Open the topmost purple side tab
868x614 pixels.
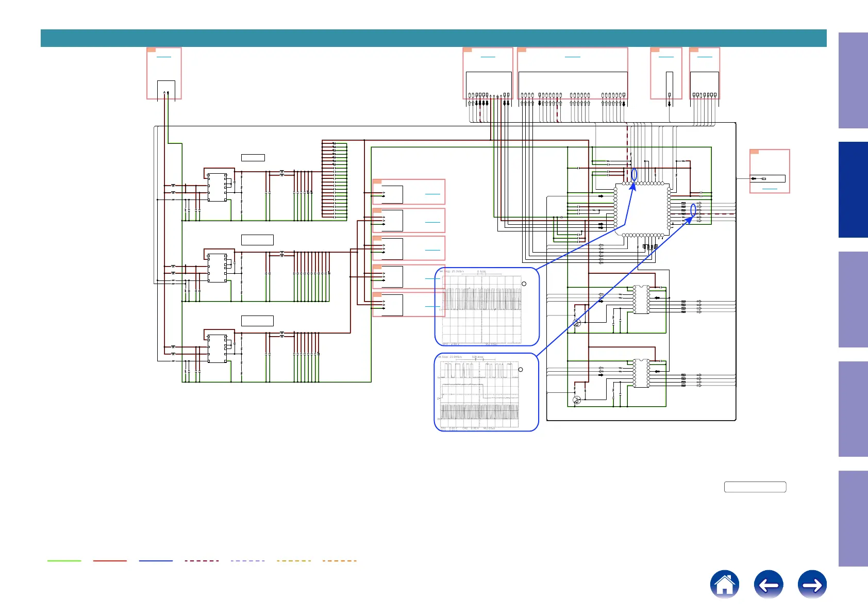pyautogui.click(x=853, y=80)
